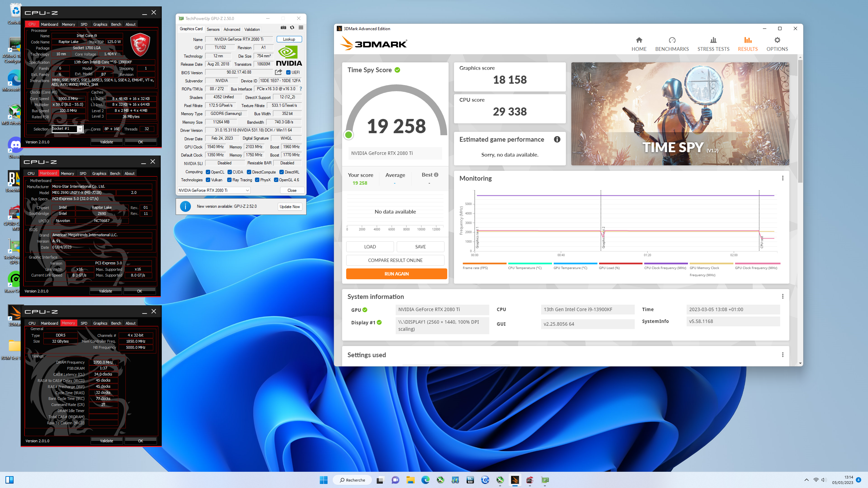Toggle the DirectCompute checkbox
The height and width of the screenshot is (488, 868).
(x=249, y=172)
